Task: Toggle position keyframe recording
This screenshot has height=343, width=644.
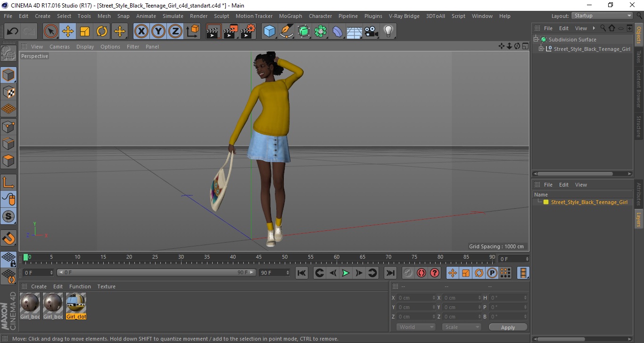Action: click(x=453, y=273)
